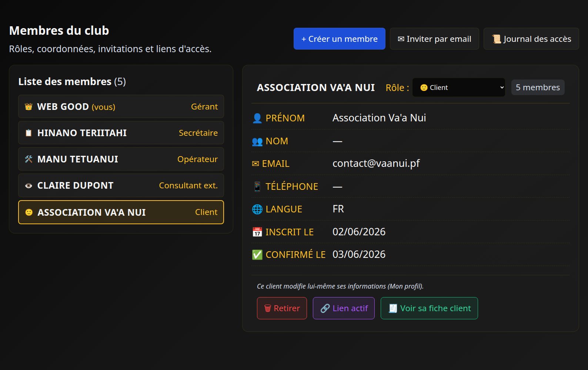Select HINANO TERIITAHI member row
The width and height of the screenshot is (588, 370).
click(x=121, y=133)
